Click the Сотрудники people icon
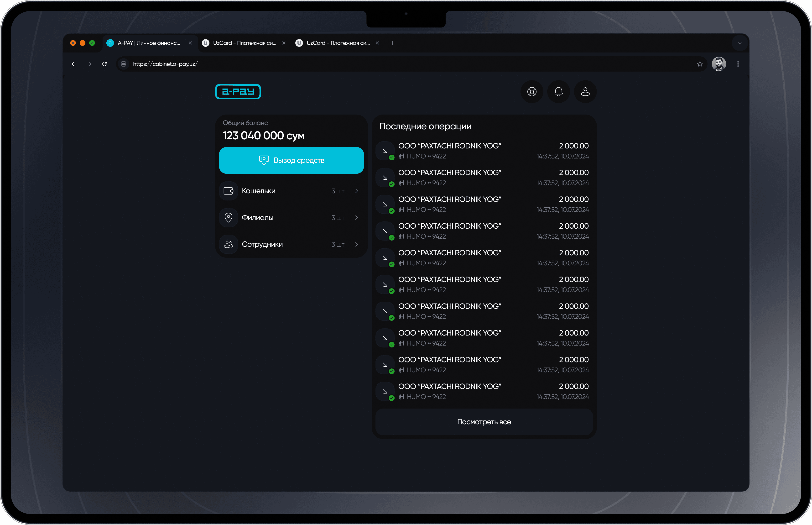812x525 pixels. click(x=228, y=244)
